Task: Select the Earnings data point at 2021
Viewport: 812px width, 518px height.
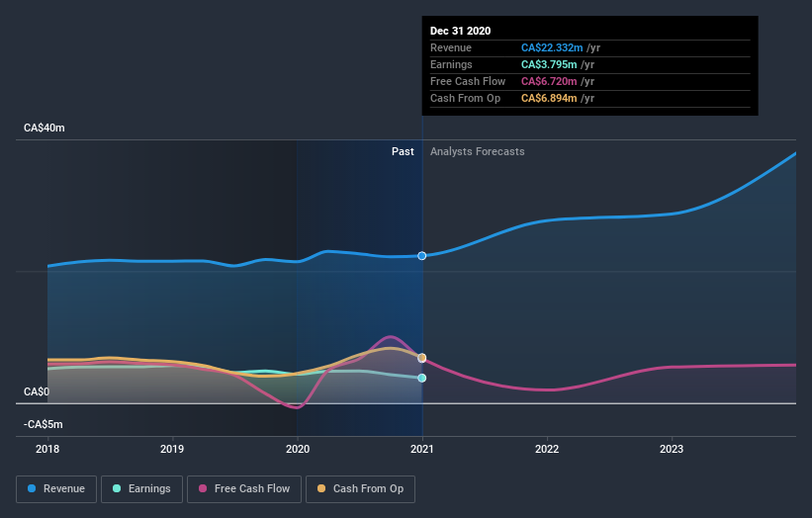Action: pyautogui.click(x=422, y=378)
